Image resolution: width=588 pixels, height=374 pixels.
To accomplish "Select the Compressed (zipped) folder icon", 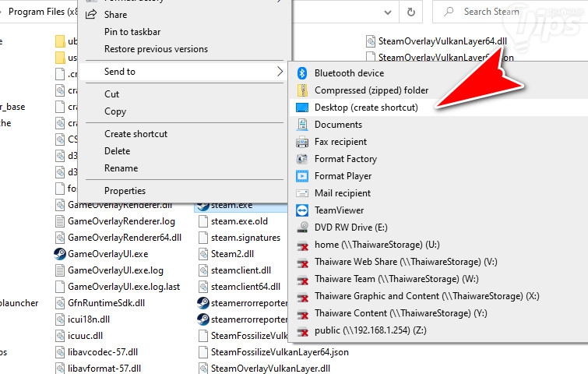I will pos(302,90).
